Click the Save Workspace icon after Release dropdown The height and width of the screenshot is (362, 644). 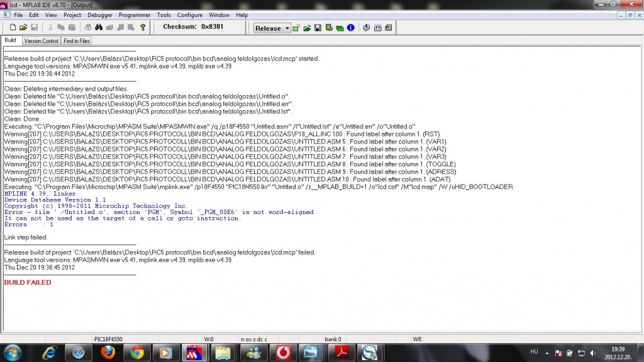[x=318, y=28]
